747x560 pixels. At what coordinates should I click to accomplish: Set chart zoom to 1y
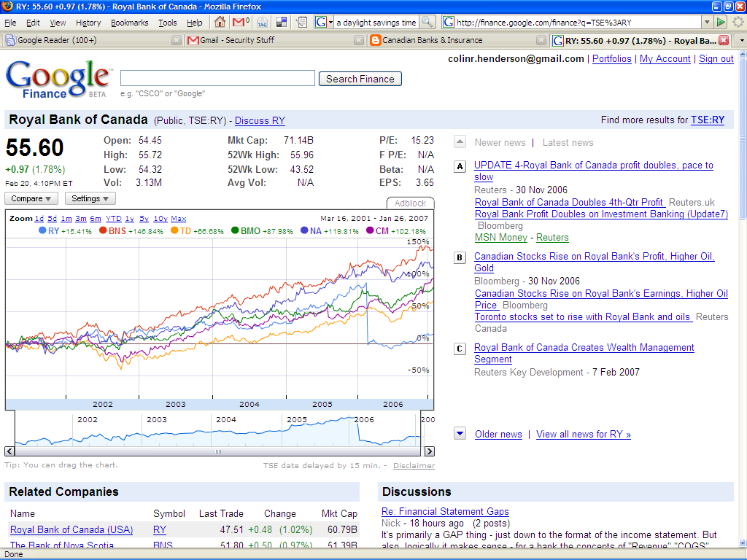[129, 219]
